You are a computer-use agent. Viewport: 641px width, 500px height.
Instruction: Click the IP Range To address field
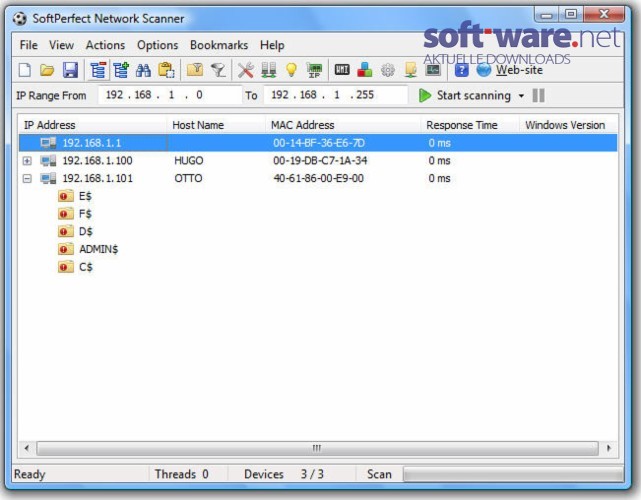(x=336, y=95)
